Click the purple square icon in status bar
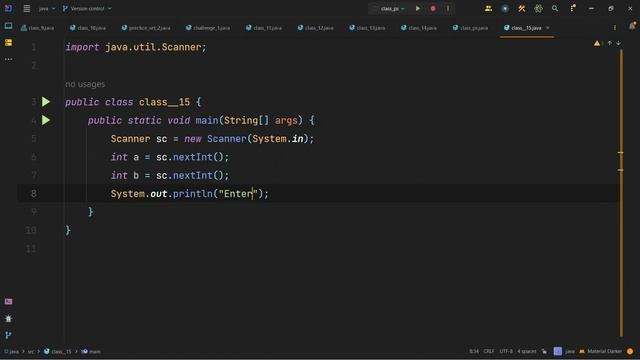The image size is (640, 360). pyautogui.click(x=558, y=351)
